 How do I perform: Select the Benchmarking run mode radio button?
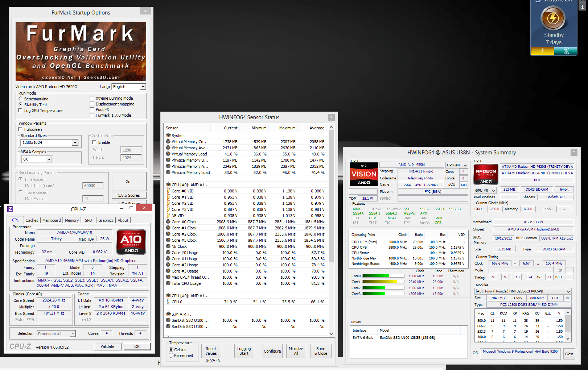[x=21, y=99]
